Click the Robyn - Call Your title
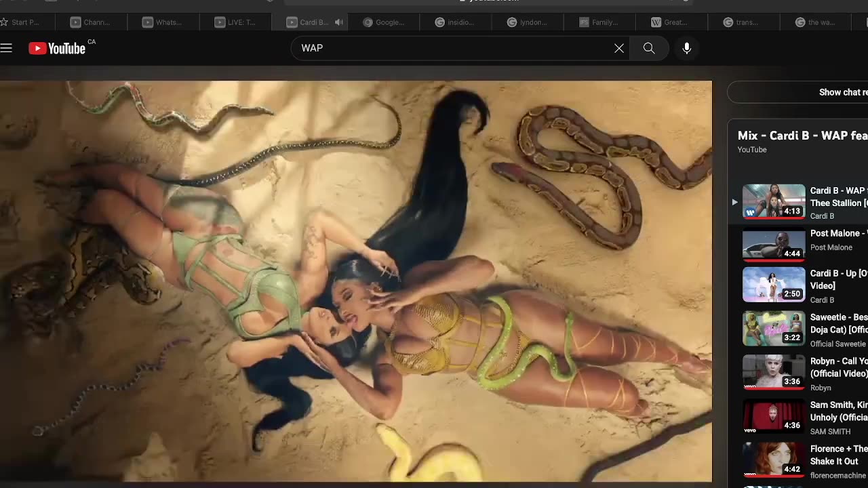Image resolution: width=868 pixels, height=488 pixels. tap(839, 367)
